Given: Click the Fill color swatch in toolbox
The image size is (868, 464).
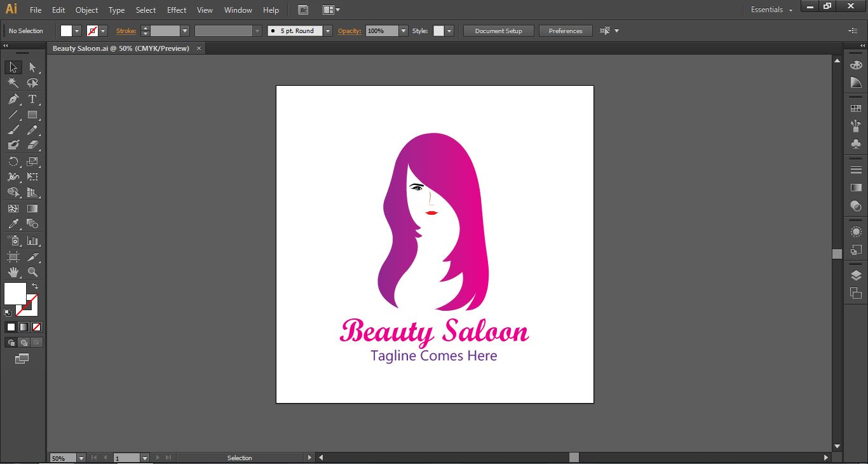Looking at the screenshot, I should tap(15, 294).
